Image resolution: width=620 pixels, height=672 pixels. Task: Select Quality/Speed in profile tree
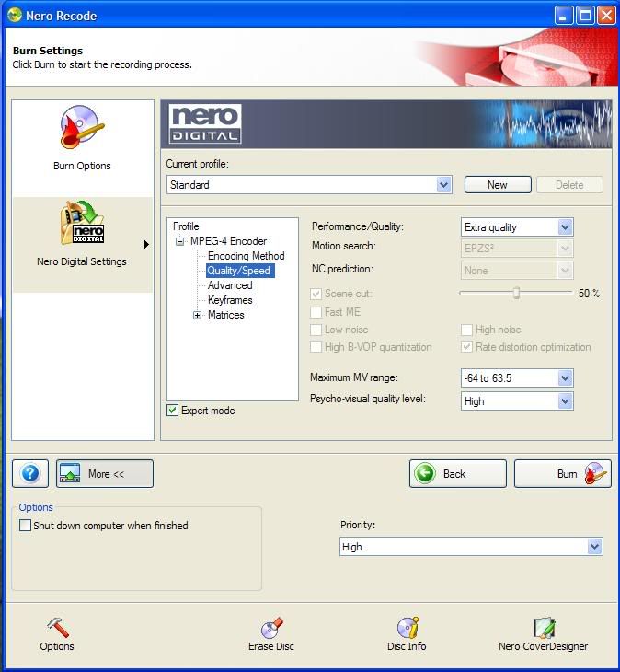(240, 271)
